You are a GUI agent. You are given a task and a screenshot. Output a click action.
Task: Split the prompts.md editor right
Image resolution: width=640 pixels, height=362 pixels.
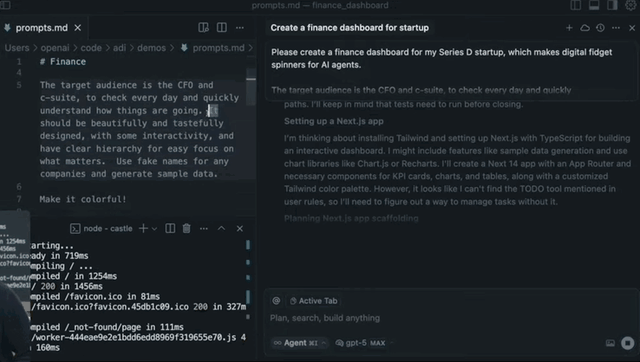tap(222, 27)
